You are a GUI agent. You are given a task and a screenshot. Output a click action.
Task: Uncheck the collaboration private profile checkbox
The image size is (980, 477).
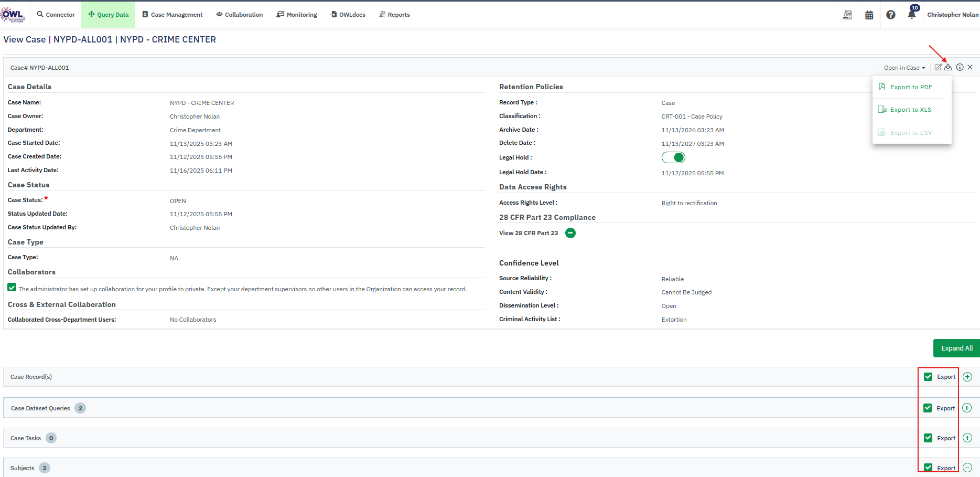coord(12,288)
